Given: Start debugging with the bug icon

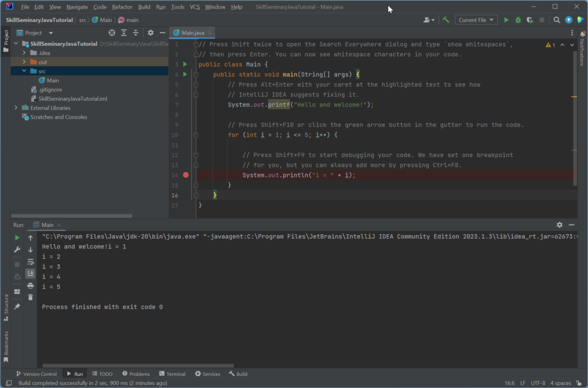Looking at the screenshot, I should point(518,20).
